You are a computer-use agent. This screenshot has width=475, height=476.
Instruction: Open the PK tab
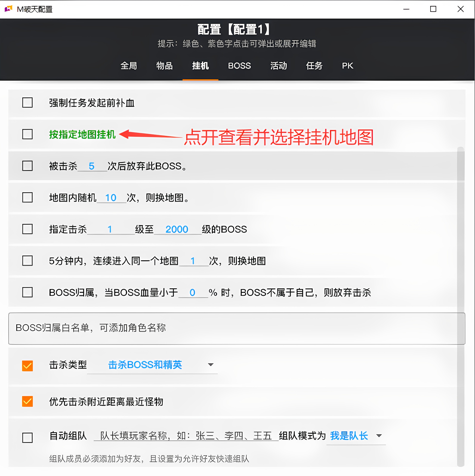pos(348,66)
